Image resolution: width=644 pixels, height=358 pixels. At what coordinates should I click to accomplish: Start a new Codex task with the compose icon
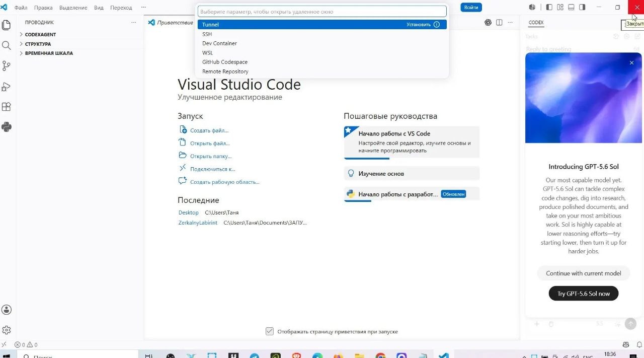[x=637, y=36]
